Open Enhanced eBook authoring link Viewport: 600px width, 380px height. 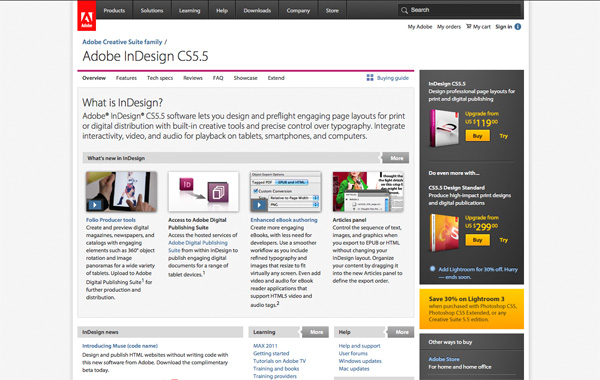[x=284, y=220]
